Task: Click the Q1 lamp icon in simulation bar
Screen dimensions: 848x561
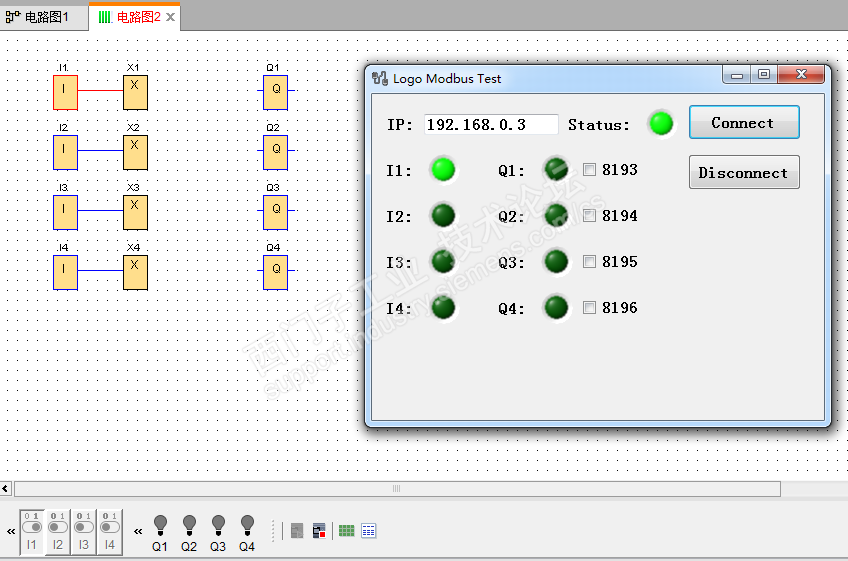Action: coord(160,525)
